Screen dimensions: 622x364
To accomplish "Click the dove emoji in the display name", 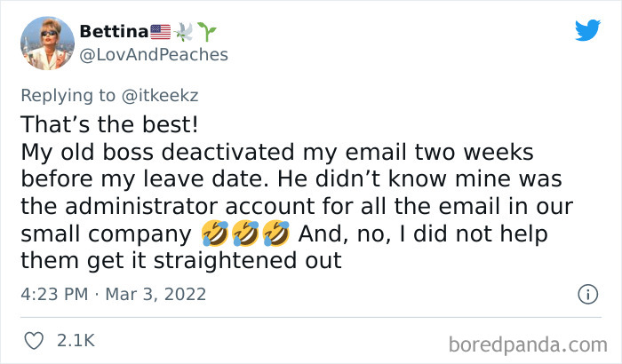I will pos(187,32).
